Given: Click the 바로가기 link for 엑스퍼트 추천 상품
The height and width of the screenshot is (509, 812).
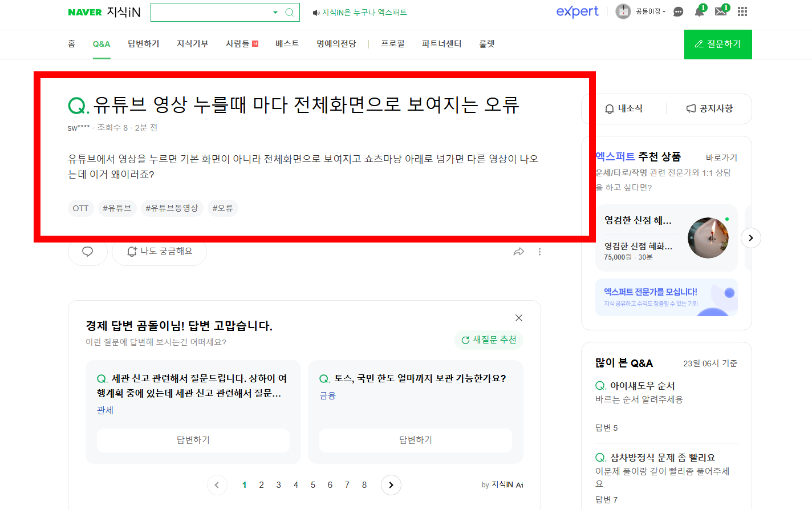Looking at the screenshot, I should coord(721,157).
